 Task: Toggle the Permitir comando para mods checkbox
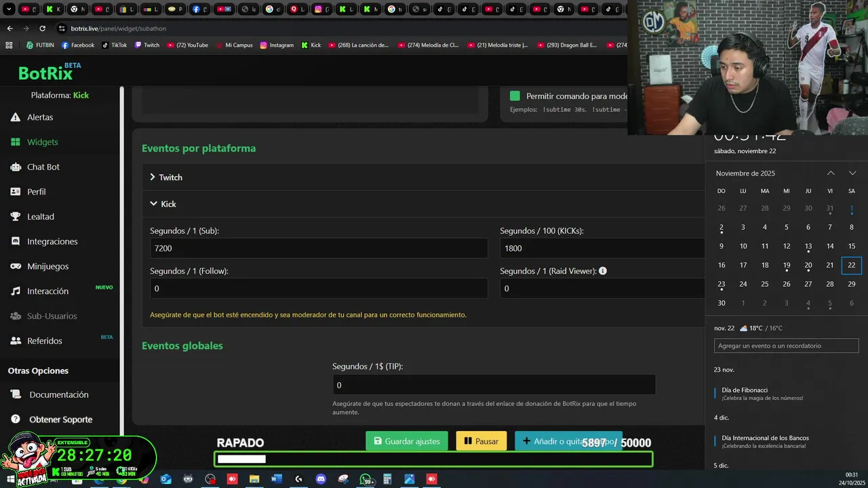pos(515,96)
